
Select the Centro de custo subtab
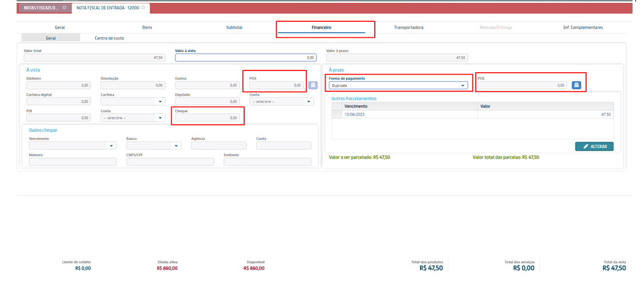(109, 38)
